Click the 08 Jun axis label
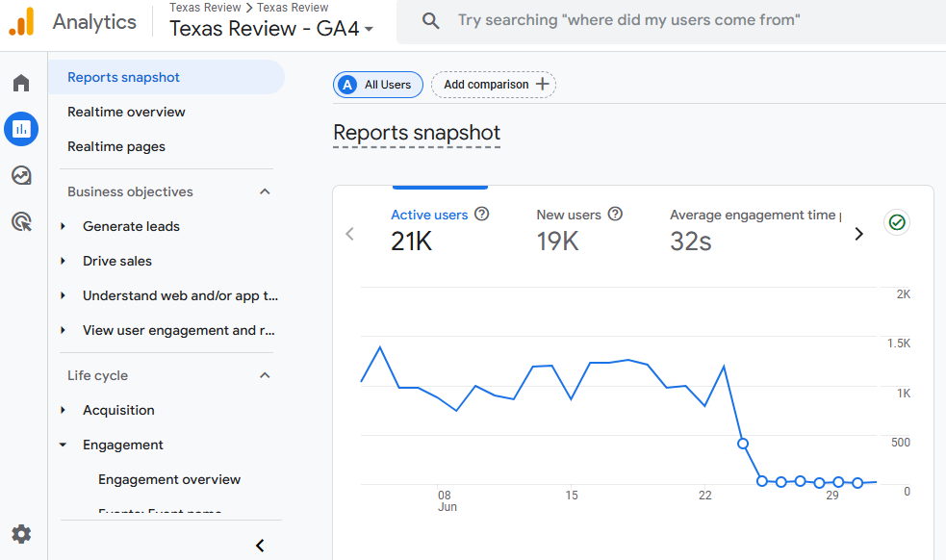 click(447, 501)
